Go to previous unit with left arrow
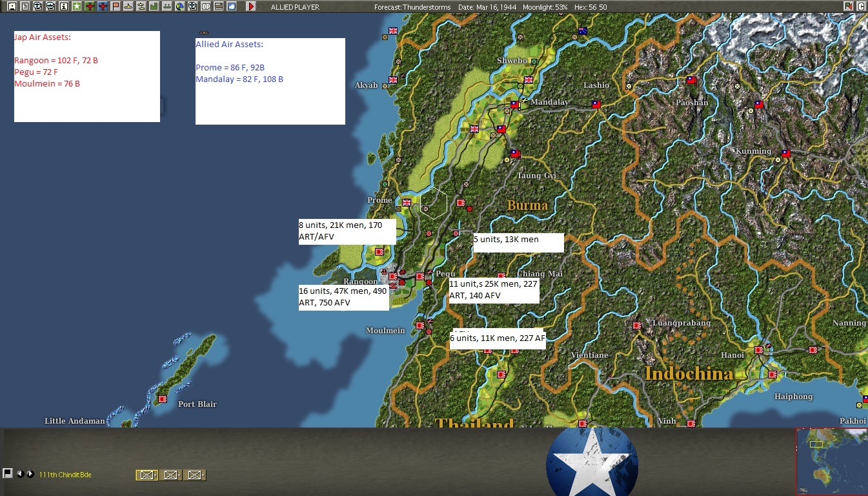The height and width of the screenshot is (496, 868). 20,474
